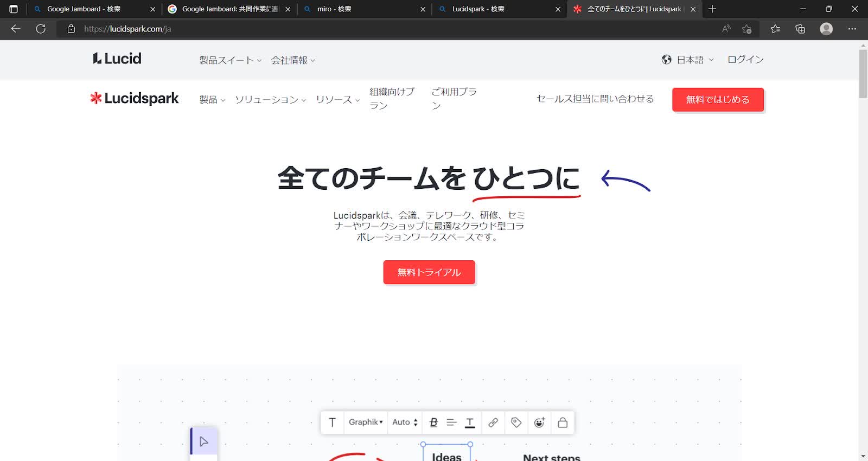This screenshot has height=461, width=868.
Task: Expand the 会社情報 dropdown
Action: (x=293, y=60)
